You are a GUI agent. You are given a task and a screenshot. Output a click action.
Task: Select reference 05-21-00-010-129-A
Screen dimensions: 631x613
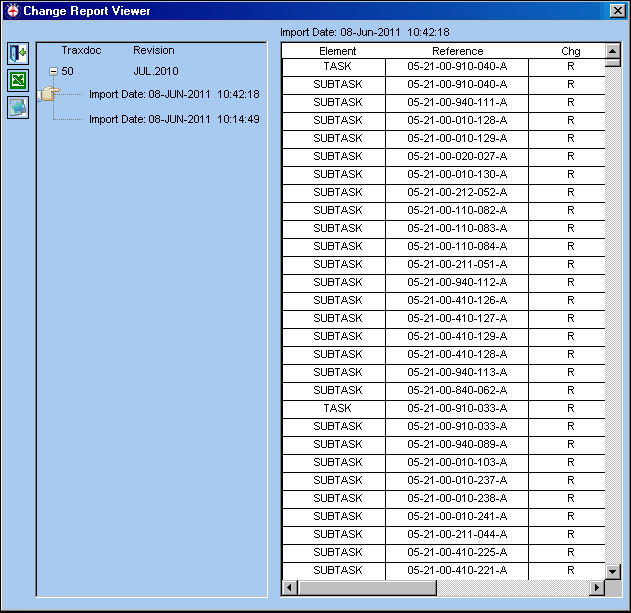tap(457, 138)
